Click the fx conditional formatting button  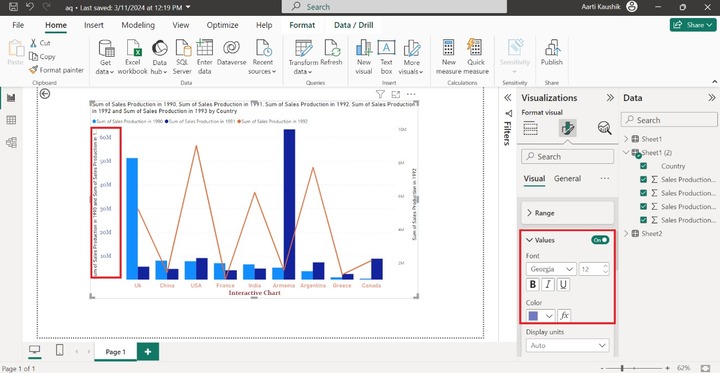tap(564, 316)
